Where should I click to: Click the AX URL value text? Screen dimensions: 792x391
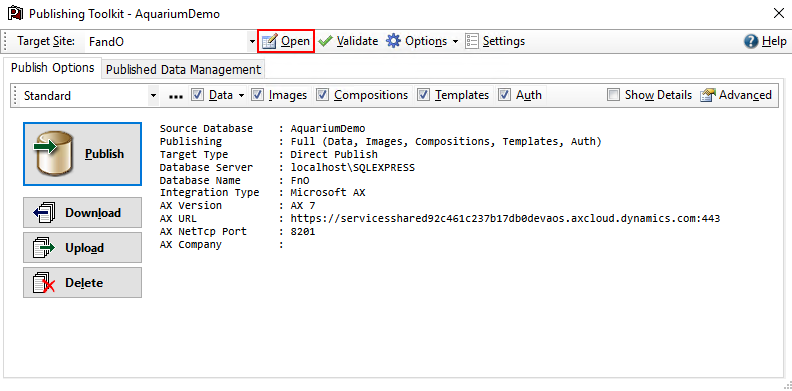point(505,219)
